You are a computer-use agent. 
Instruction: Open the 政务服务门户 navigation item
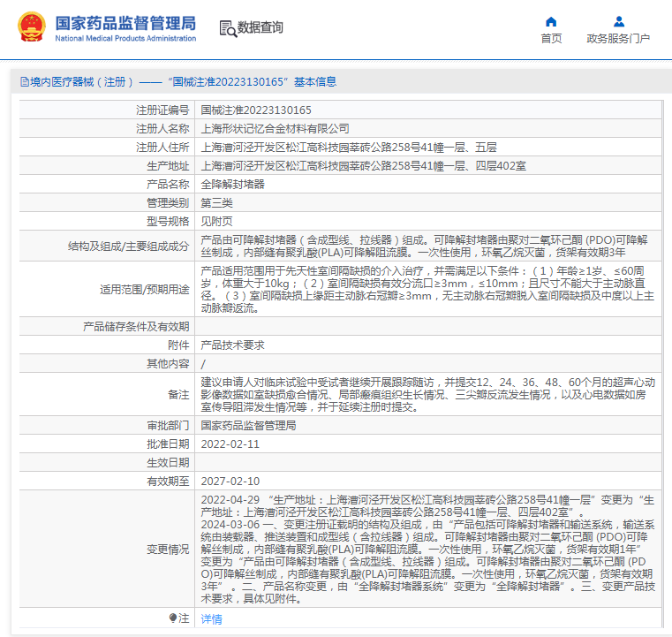coord(618,38)
